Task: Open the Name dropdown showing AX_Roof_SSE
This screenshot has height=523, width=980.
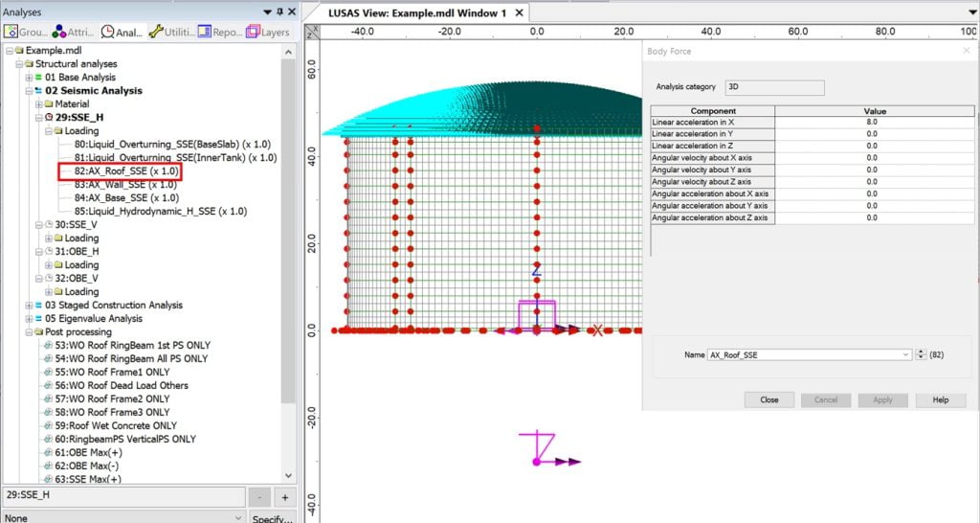Action: click(x=905, y=354)
